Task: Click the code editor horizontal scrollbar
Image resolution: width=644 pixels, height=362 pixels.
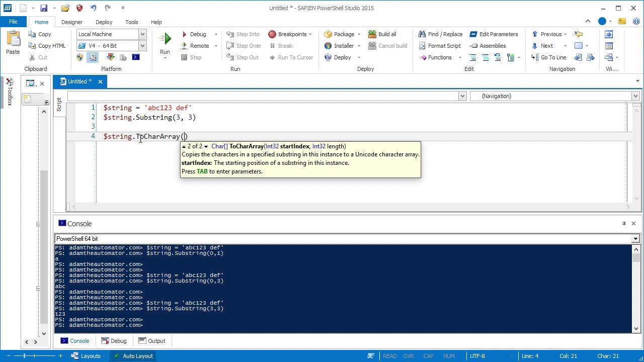Action: [351, 207]
